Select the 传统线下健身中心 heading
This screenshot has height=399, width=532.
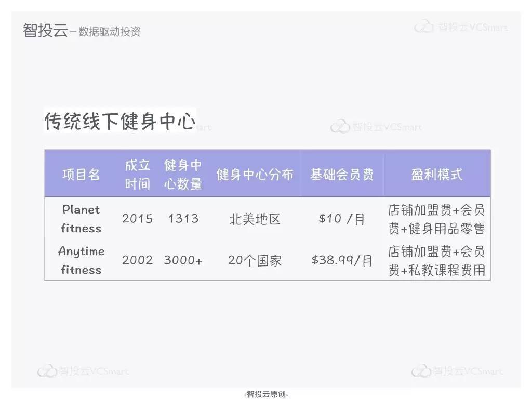[119, 122]
